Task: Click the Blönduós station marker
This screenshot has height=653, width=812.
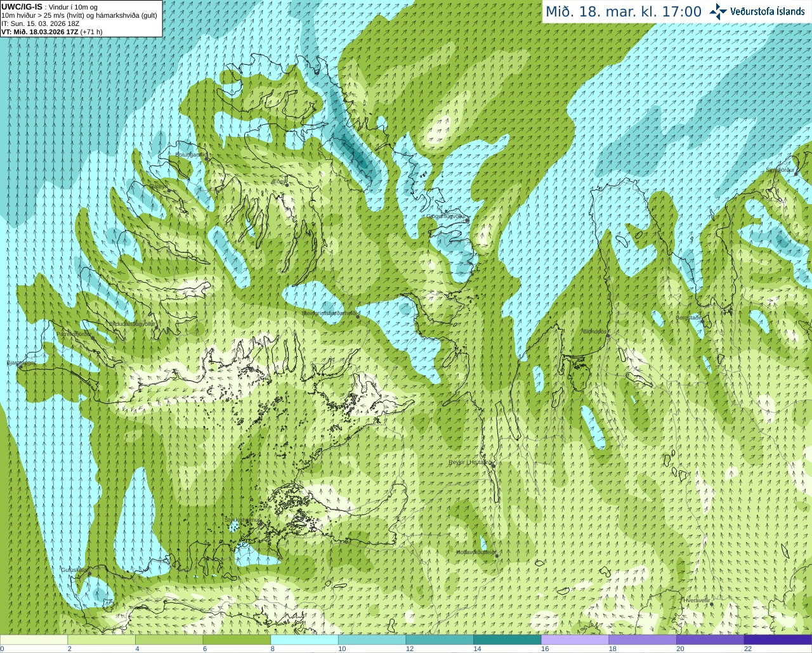Action: click(608, 335)
